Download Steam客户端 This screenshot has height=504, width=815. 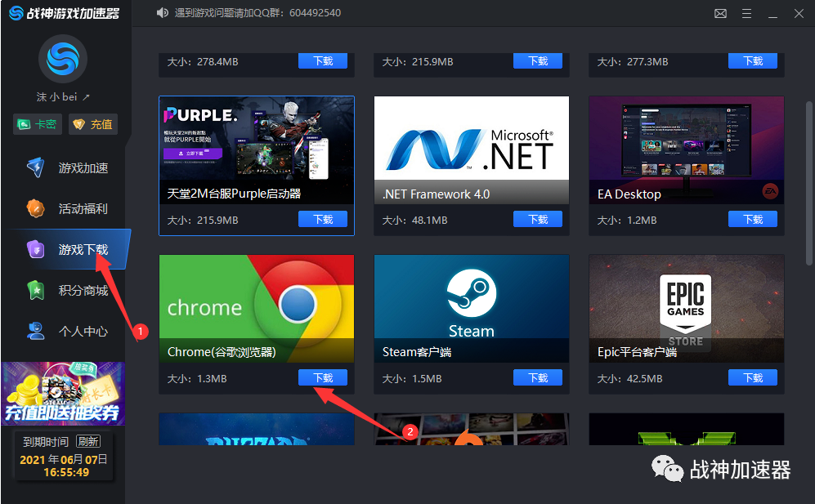[537, 377]
